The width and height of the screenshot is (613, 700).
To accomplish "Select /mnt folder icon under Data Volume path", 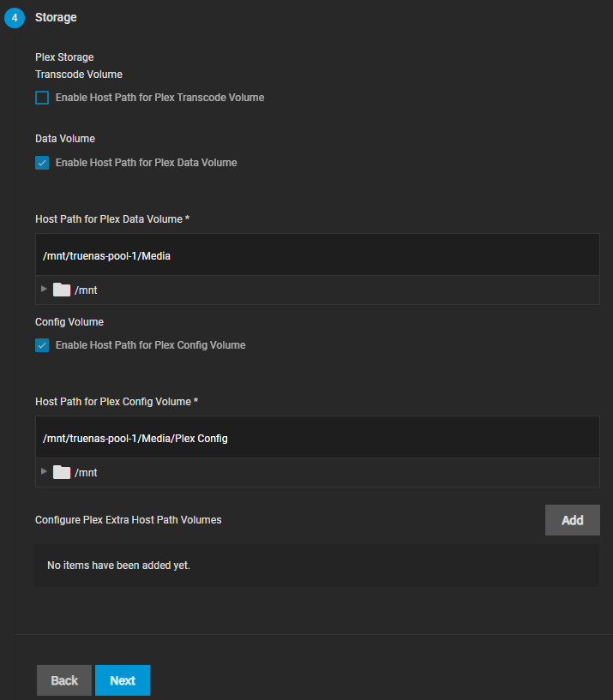I will pos(62,290).
